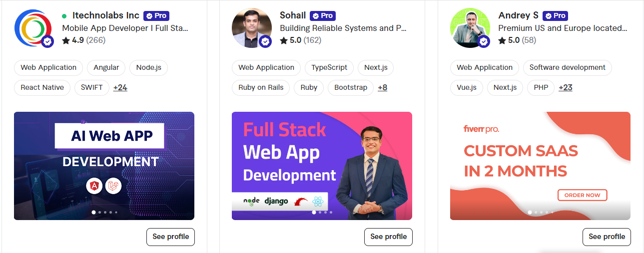The height and width of the screenshot is (253, 644).
Task: Select the Angular skill tag
Action: coord(106,67)
